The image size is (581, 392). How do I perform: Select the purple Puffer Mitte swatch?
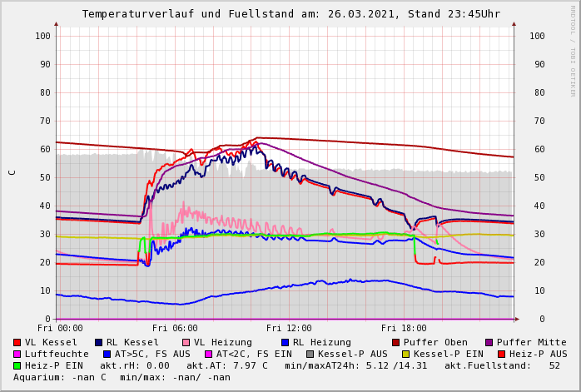click(489, 342)
